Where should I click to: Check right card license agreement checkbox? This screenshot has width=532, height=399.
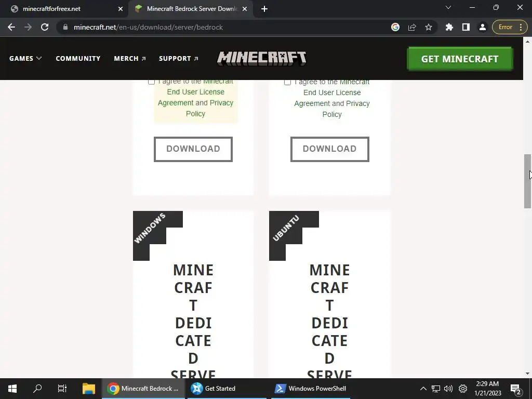tap(287, 82)
